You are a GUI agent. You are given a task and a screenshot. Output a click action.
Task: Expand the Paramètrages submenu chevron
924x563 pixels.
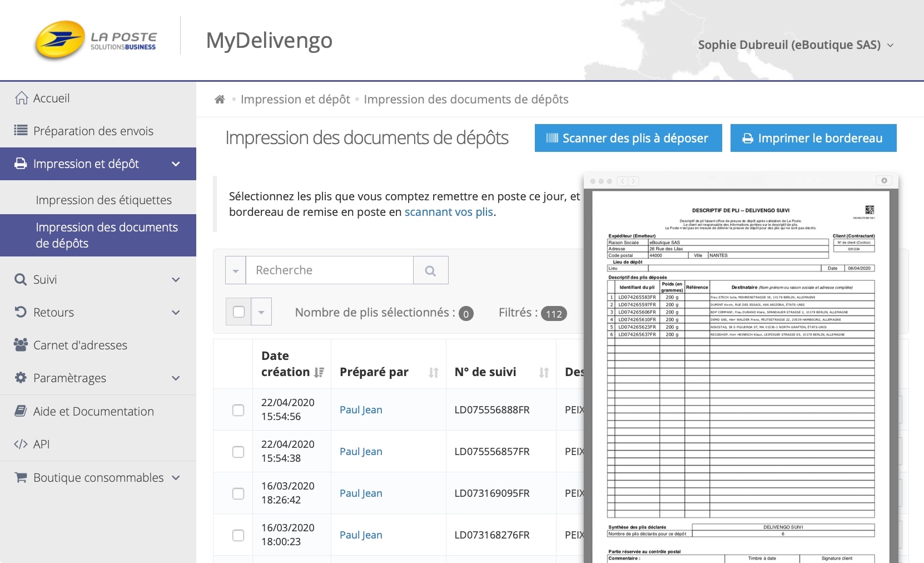[x=176, y=378]
